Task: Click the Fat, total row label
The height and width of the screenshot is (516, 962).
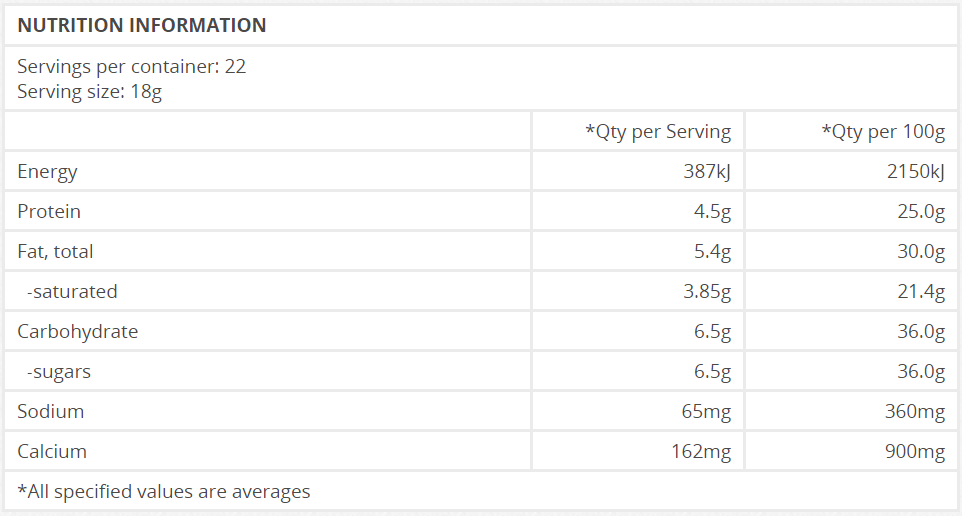Action: click(x=55, y=251)
